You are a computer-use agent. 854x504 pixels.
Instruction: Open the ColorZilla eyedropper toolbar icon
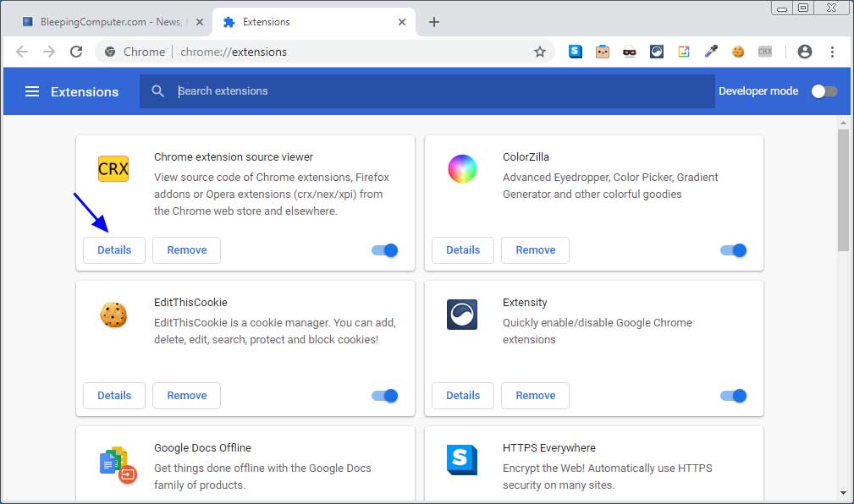pyautogui.click(x=711, y=52)
